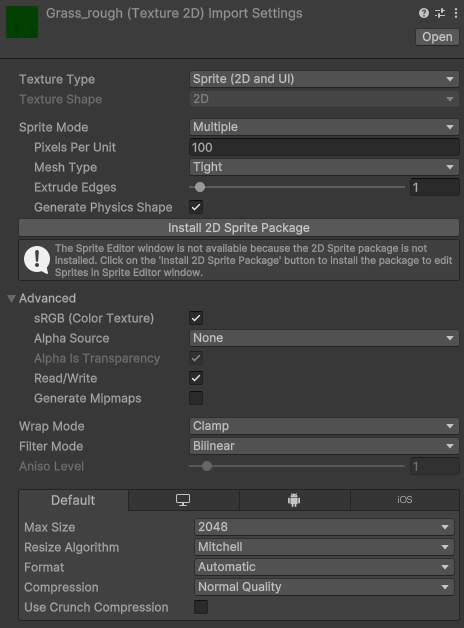
Task: Select the iOS platform tab
Action: pyautogui.click(x=405, y=500)
